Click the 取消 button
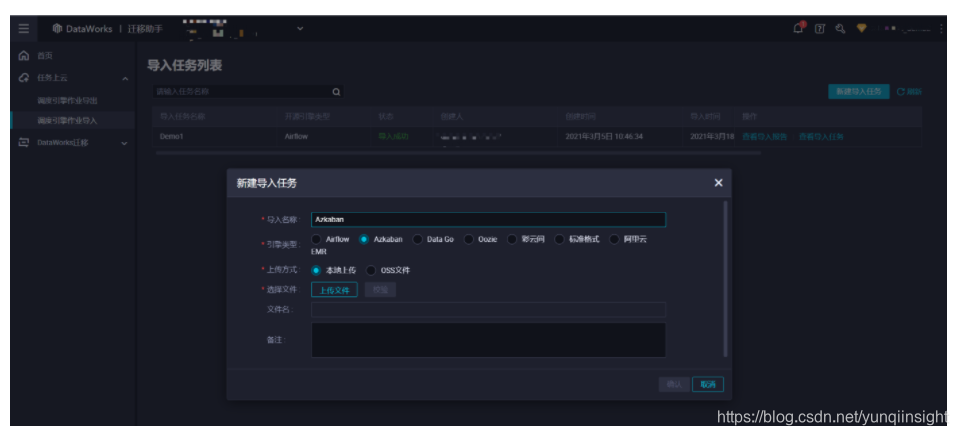 708,385
